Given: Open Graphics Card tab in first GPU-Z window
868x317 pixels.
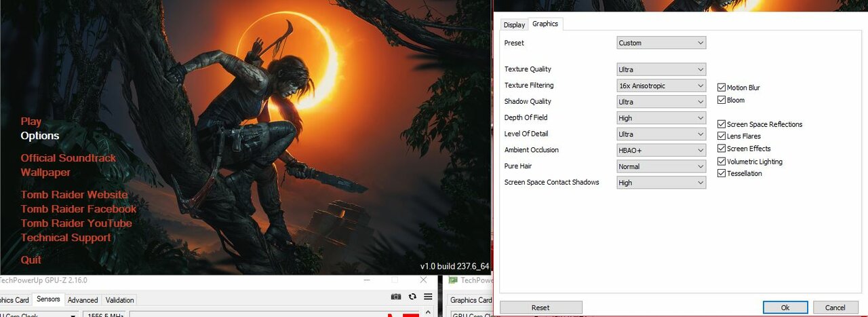Looking at the screenshot, I should 14,300.
